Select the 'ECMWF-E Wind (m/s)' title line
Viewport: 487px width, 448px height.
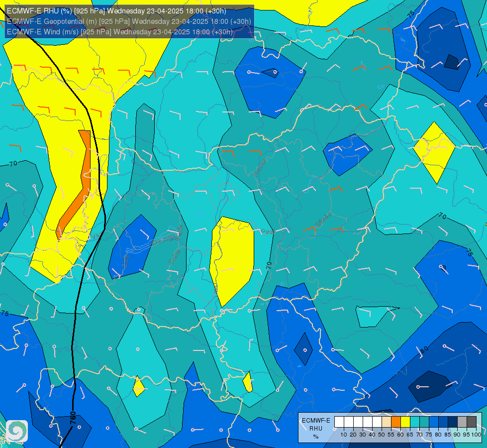pos(119,32)
